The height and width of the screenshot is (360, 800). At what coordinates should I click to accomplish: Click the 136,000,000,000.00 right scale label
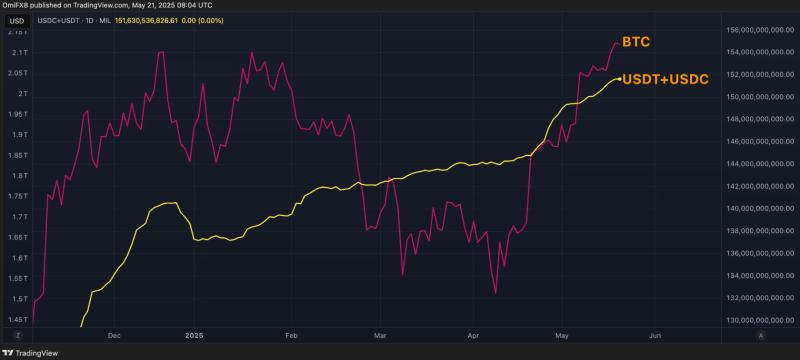(x=760, y=253)
